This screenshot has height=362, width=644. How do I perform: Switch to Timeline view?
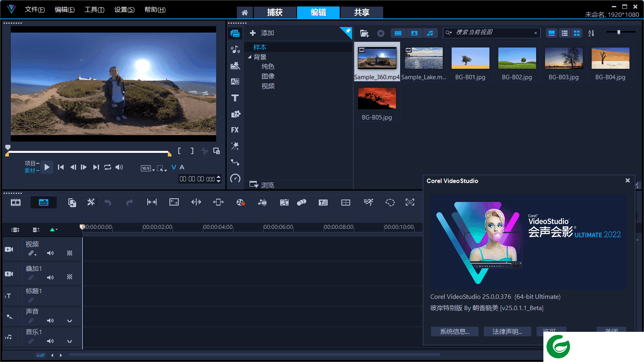[43, 202]
